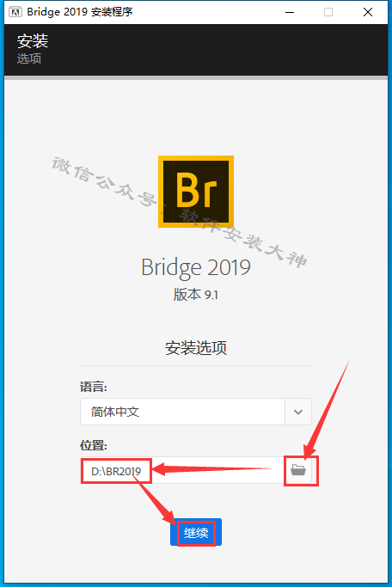The height and width of the screenshot is (587, 392).
Task: Click the 选项 subtitle in the header
Action: [x=29, y=58]
